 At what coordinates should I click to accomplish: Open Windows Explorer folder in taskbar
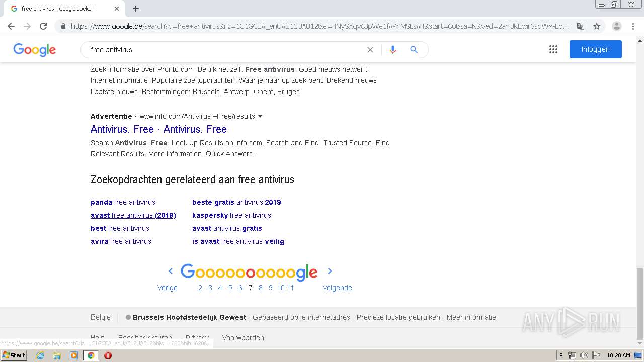(x=57, y=355)
